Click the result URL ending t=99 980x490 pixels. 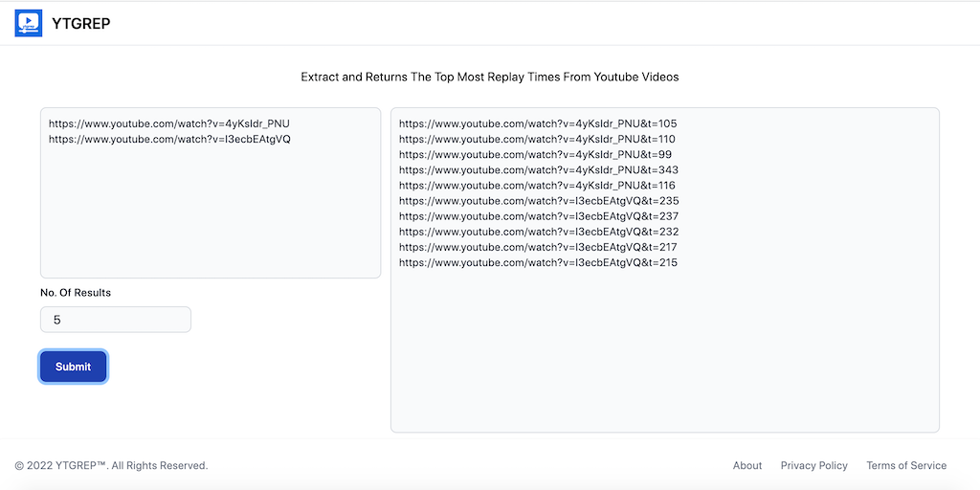[x=535, y=154]
